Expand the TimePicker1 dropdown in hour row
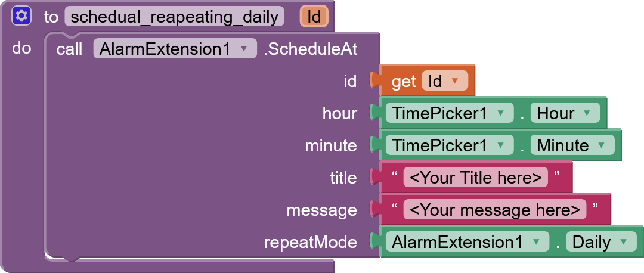This screenshot has width=644, height=273. pyautogui.click(x=448, y=113)
